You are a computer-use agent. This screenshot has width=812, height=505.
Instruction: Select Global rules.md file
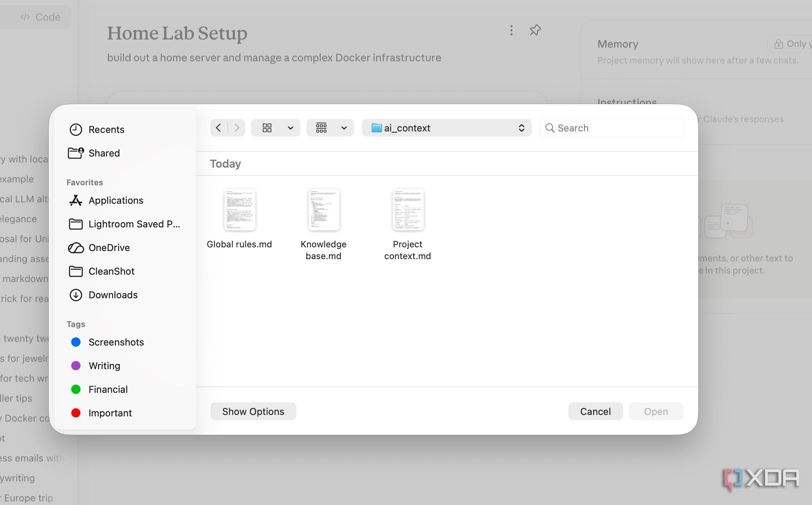[x=240, y=219]
